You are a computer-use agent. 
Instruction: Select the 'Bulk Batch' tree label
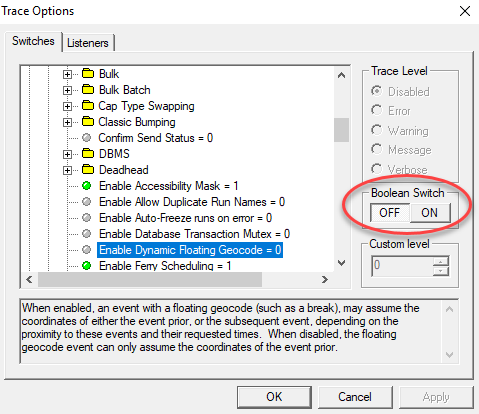(x=125, y=90)
